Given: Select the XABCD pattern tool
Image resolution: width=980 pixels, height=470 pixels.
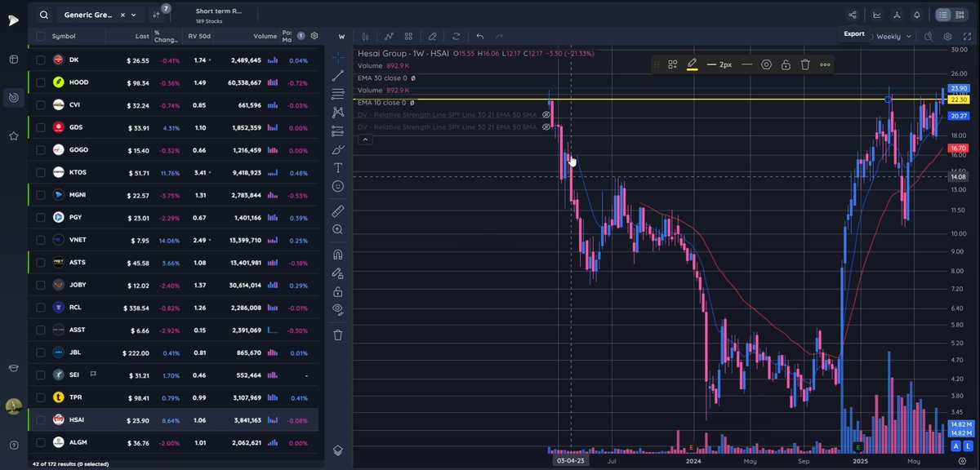Looking at the screenshot, I should [338, 112].
